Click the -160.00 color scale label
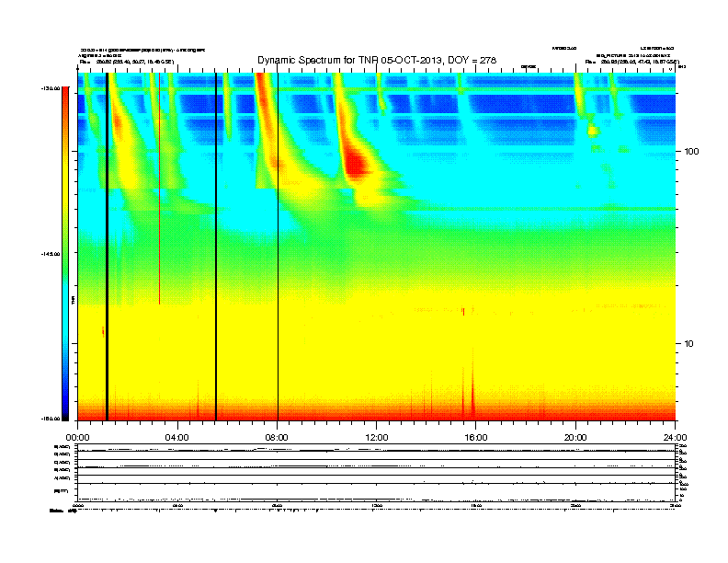 [x=51, y=419]
